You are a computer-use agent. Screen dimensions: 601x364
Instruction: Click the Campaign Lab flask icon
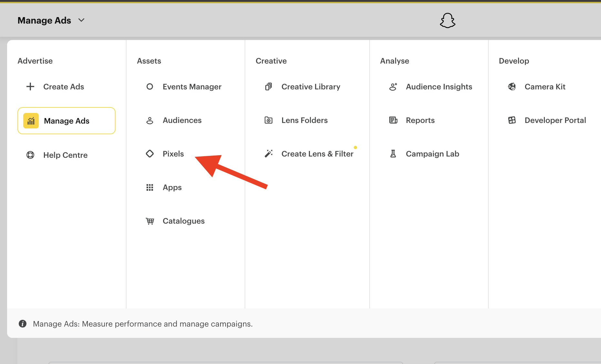click(393, 154)
